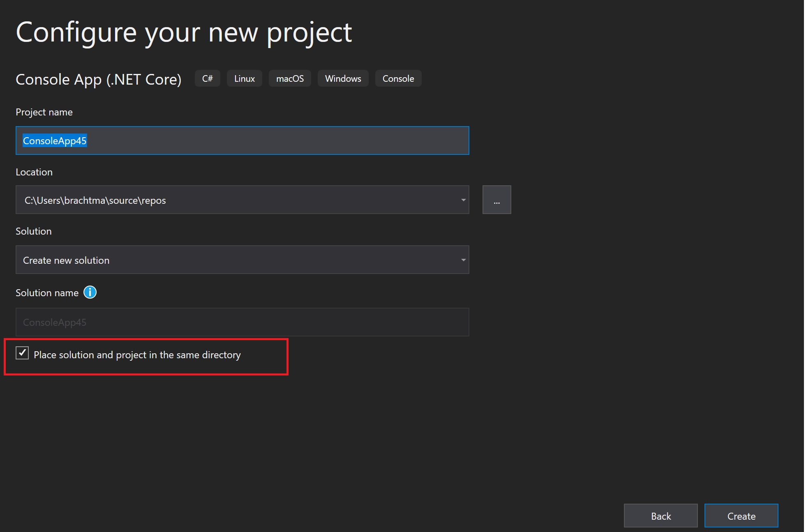806x532 pixels.
Task: Click the Console App (.NET Core) title
Action: click(x=99, y=79)
